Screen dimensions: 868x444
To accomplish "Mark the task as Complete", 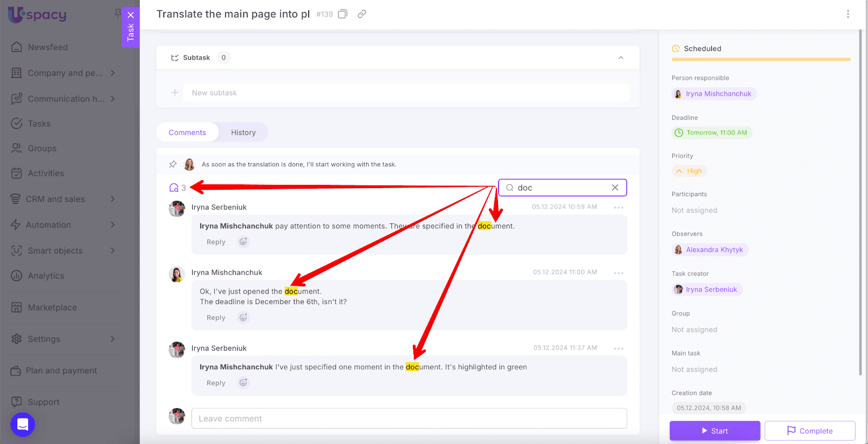I will point(809,431).
